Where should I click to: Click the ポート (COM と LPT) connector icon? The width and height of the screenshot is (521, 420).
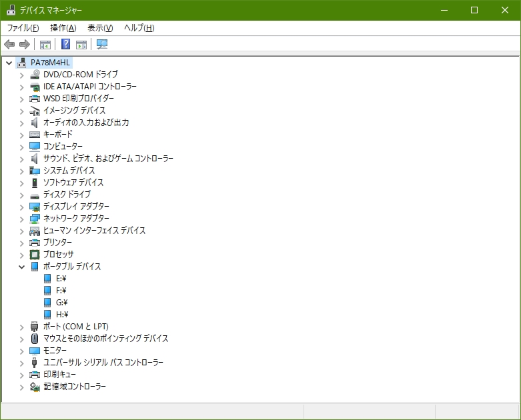[x=35, y=327]
